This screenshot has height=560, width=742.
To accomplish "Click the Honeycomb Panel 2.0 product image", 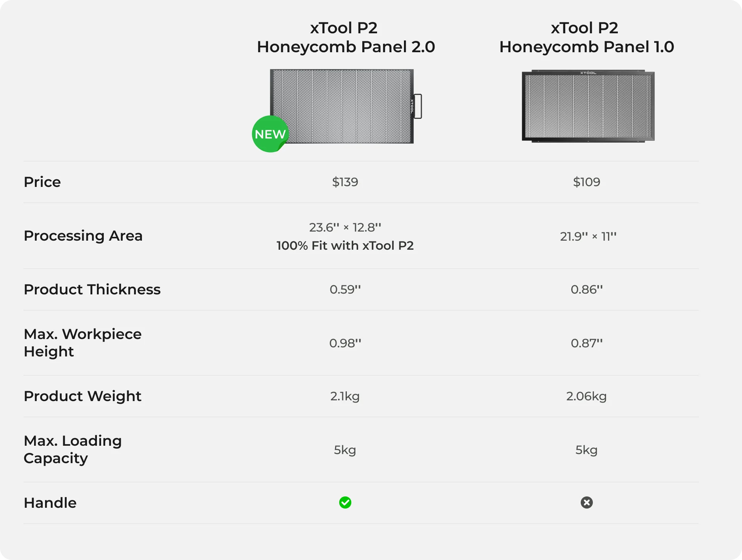I will pyautogui.click(x=342, y=106).
